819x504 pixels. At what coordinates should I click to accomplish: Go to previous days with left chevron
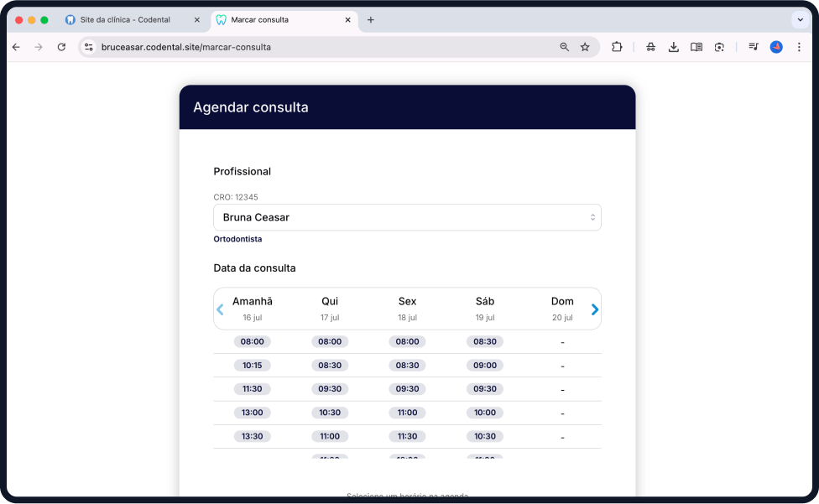tap(220, 309)
